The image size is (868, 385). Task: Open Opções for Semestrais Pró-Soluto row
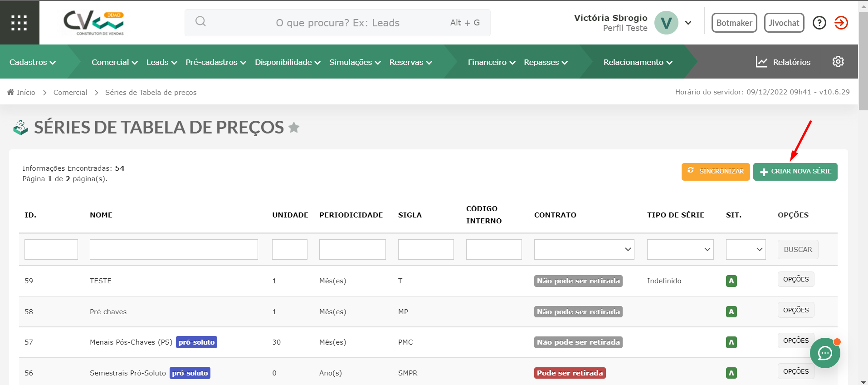[x=796, y=371]
